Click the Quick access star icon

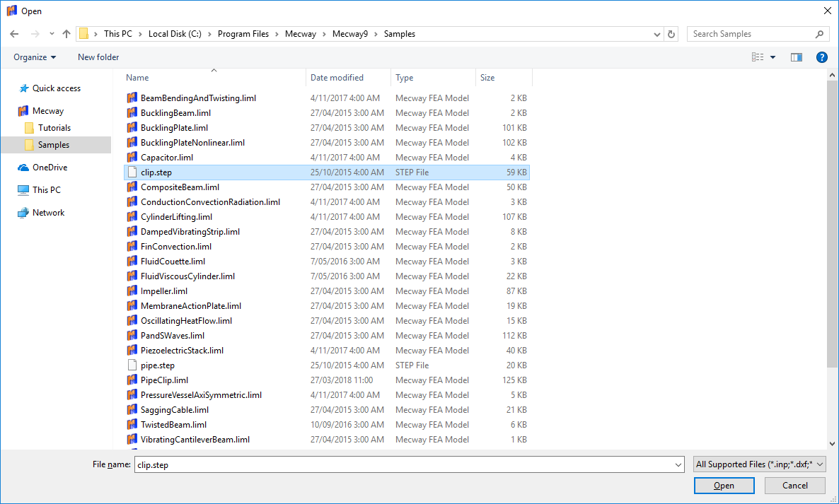23,88
